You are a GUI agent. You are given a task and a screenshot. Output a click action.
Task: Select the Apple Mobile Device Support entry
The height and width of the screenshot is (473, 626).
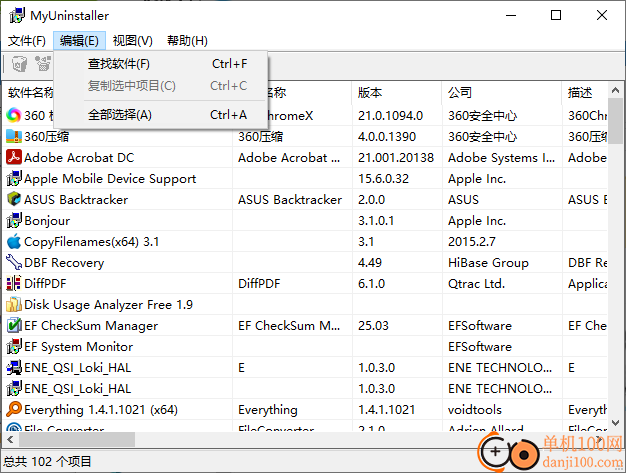point(110,178)
